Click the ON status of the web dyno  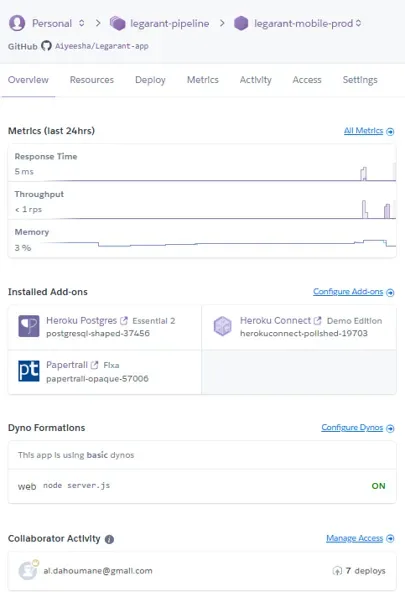pos(378,486)
